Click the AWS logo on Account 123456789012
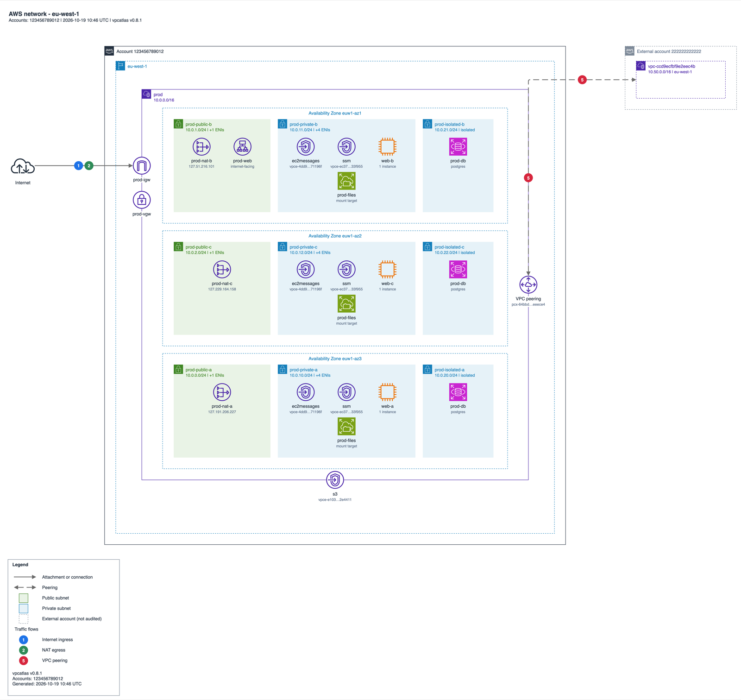Screen dimensions: 741x700 pyautogui.click(x=109, y=51)
